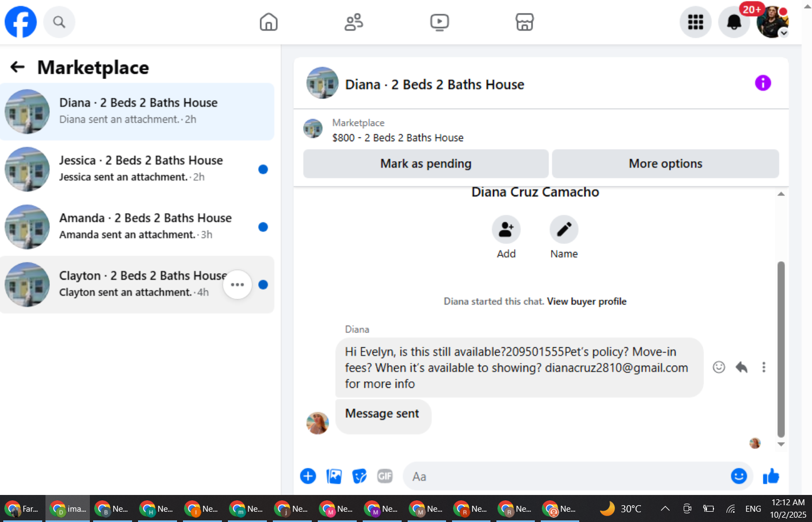Go to the Home feed icon
812x522 pixels.
pyautogui.click(x=269, y=22)
